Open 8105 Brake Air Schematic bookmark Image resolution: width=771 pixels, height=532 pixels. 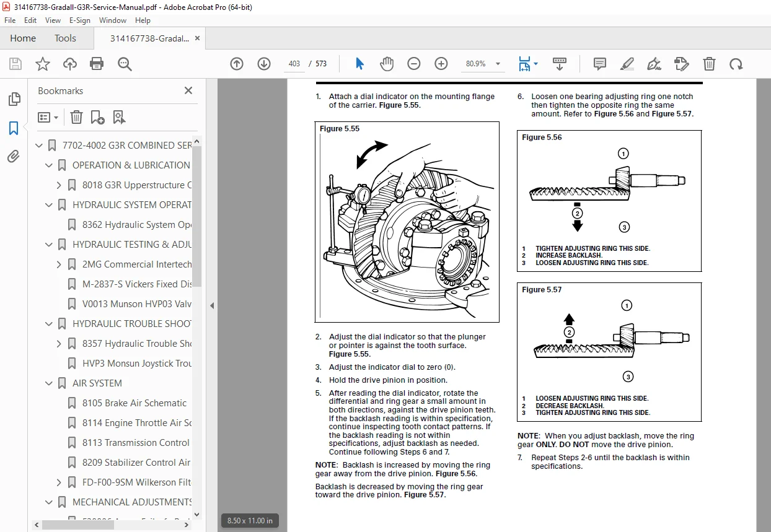point(134,403)
